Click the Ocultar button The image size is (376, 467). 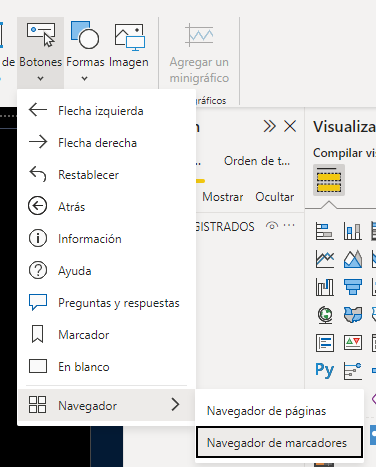pyautogui.click(x=275, y=197)
